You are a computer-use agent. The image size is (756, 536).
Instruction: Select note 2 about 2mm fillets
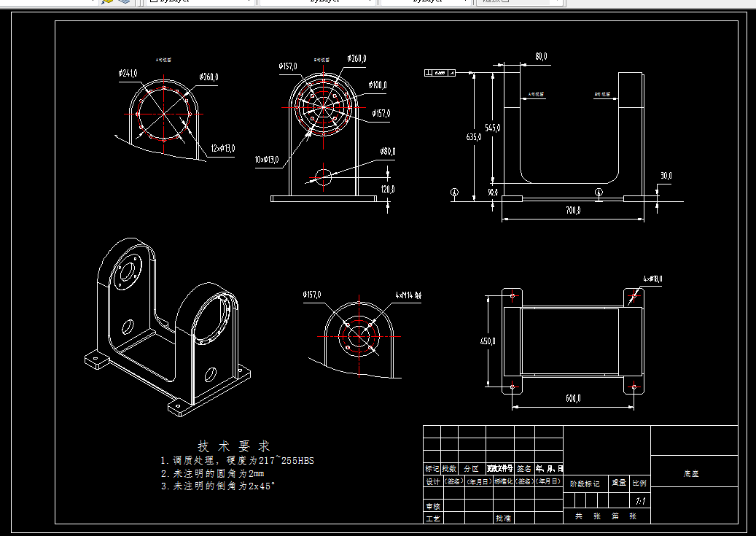(212, 474)
